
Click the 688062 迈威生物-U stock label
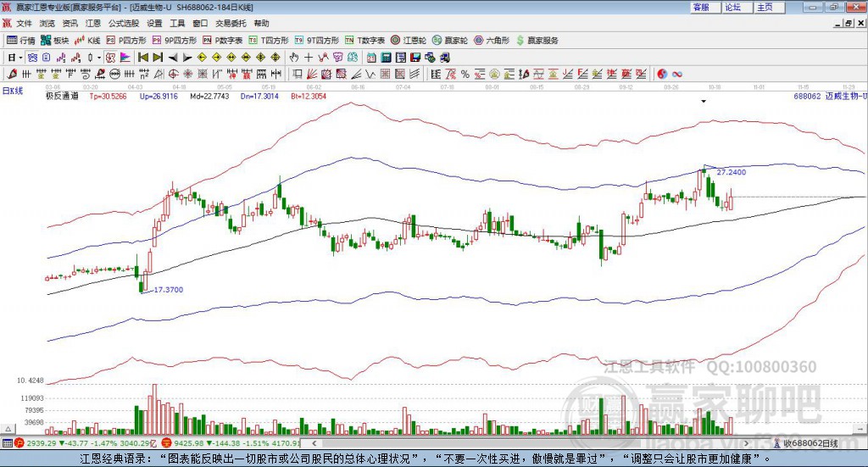tap(830, 96)
